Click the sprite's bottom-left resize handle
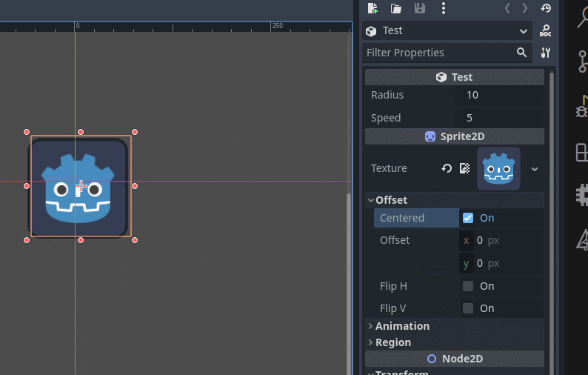Screen dimensions: 588x375 click(27, 240)
